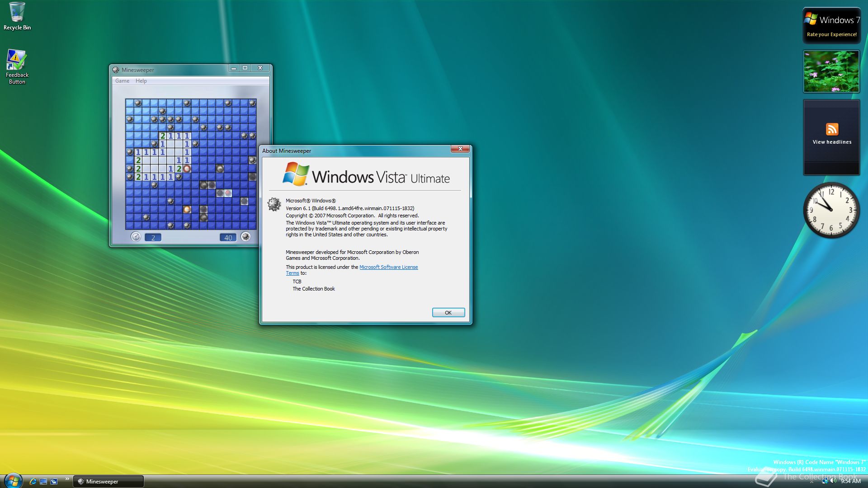
Task: Close the About Minesweeper dialog
Action: 460,149
